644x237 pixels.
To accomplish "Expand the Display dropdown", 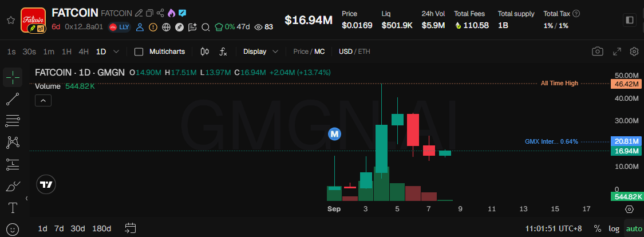I will point(261,52).
